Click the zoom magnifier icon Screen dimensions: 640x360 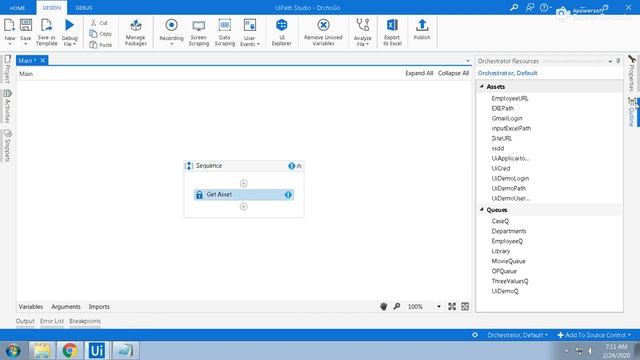pos(397,306)
